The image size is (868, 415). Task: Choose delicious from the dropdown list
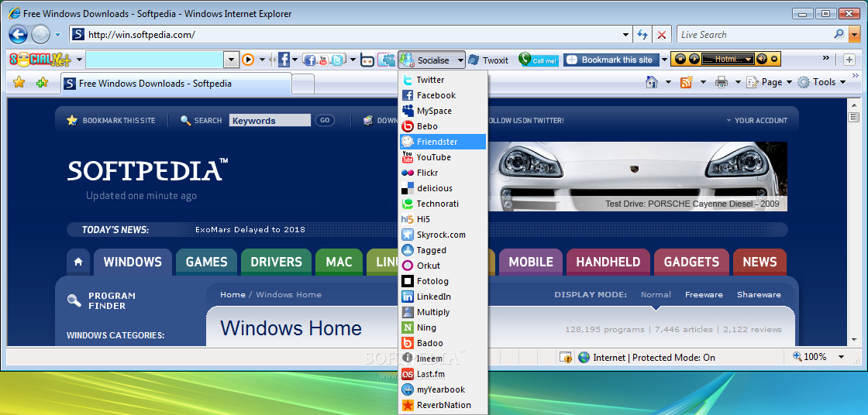click(x=443, y=188)
